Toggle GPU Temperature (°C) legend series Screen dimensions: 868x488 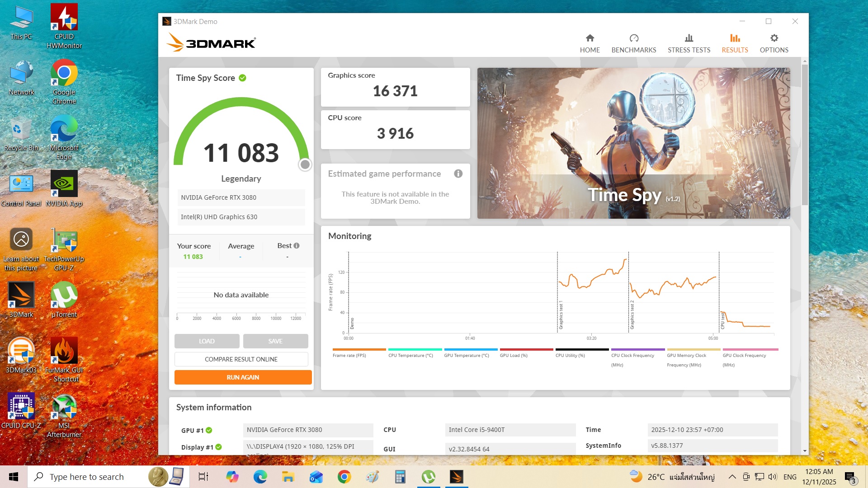(466, 356)
